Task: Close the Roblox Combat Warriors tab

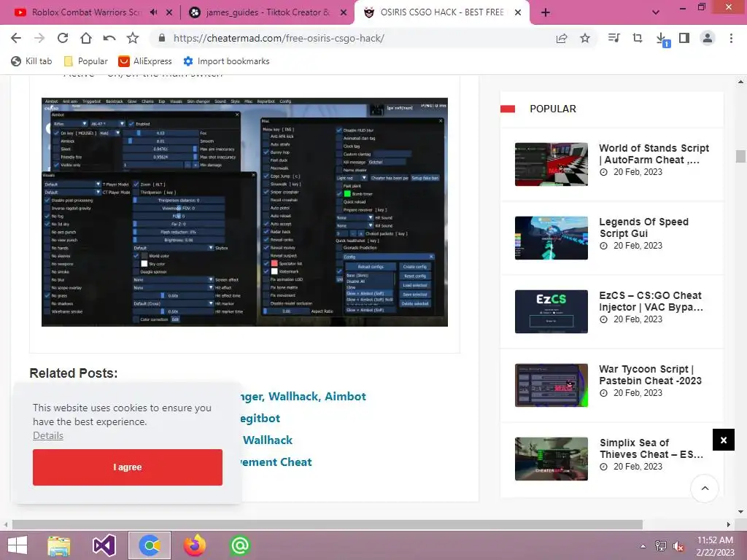Action: 169,12
